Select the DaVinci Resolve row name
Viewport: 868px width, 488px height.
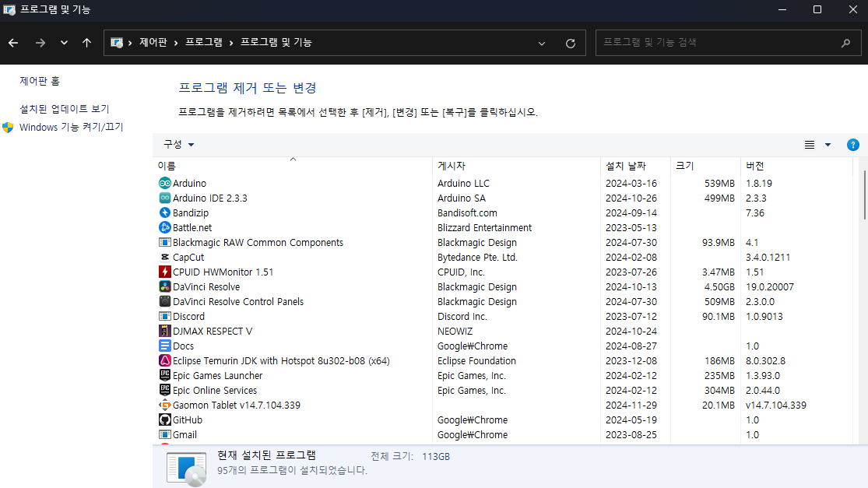(206, 286)
